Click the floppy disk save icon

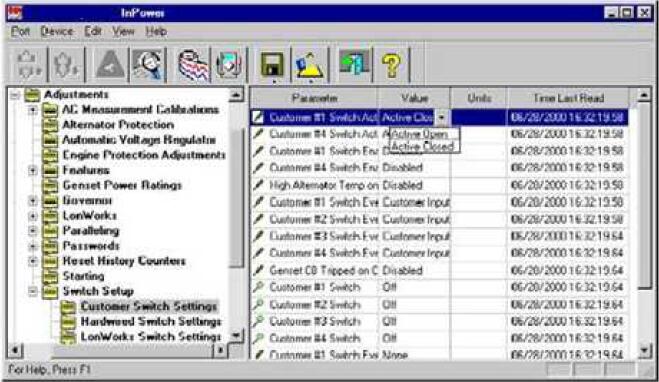pyautogui.click(x=273, y=65)
